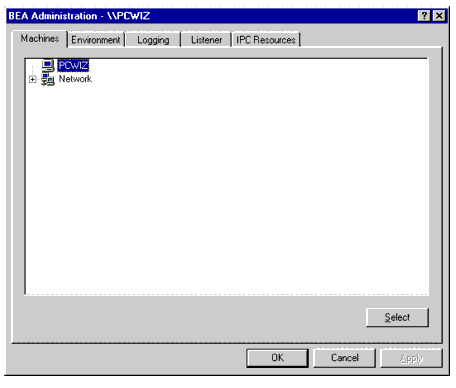Click the Select button
Screen dimensions: 456x388
(397, 317)
